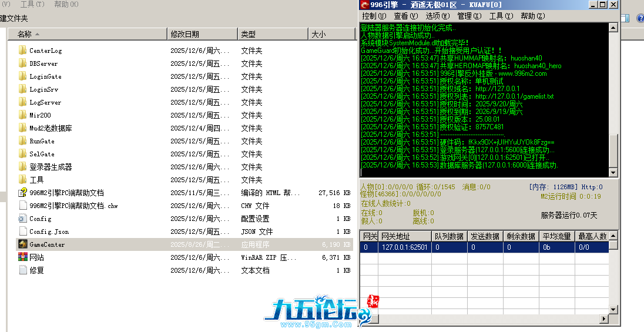Click the Config settings file icon
Screen dimensions: 644x332
coord(23,219)
